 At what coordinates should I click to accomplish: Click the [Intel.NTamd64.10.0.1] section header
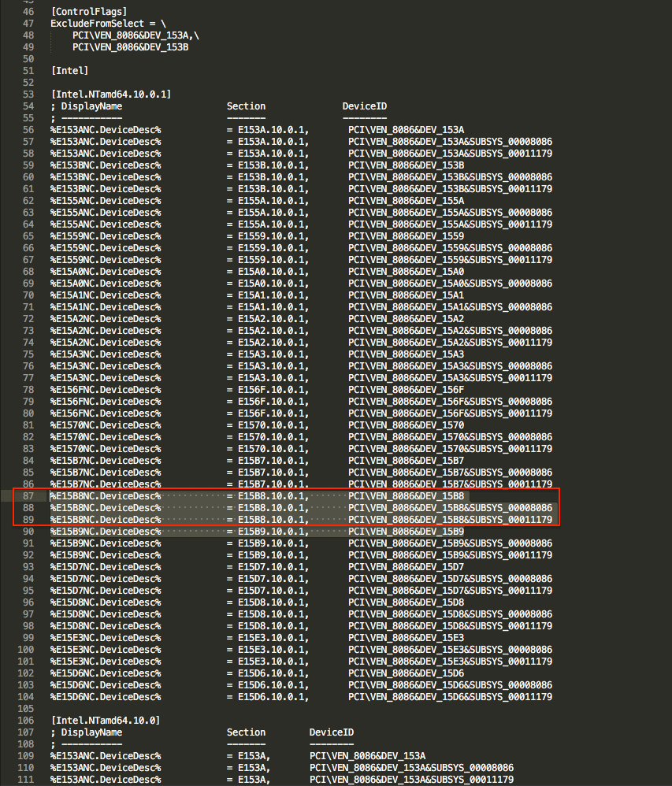110,95
